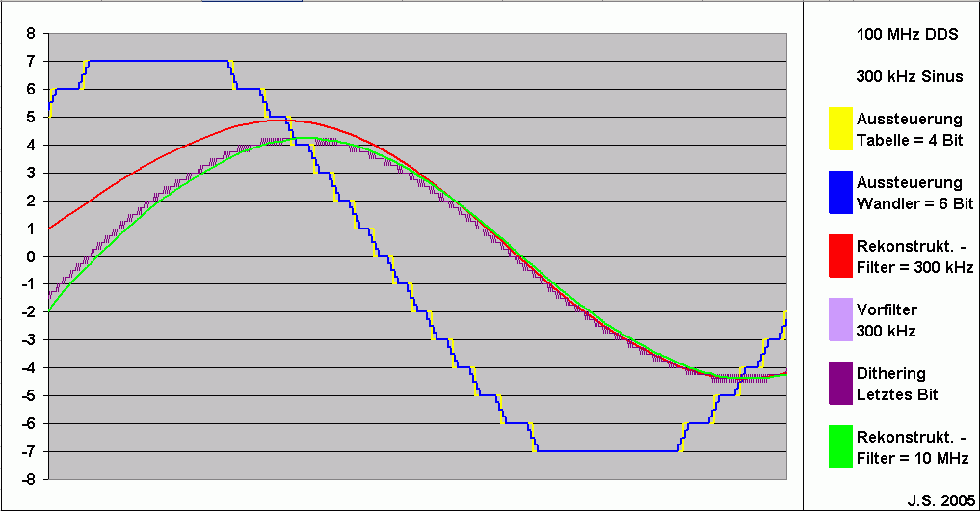The image size is (980, 511).
Task: Click the light purple Vorfilter legend swatch
Action: [x=840, y=319]
